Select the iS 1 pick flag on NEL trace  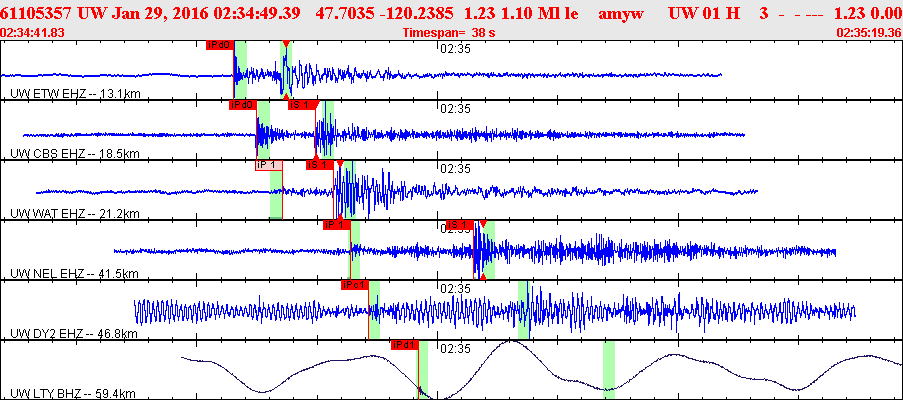pyautogui.click(x=460, y=224)
